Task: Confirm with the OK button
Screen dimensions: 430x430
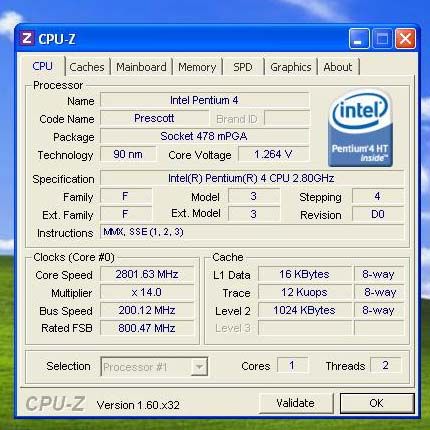Action: (x=377, y=403)
